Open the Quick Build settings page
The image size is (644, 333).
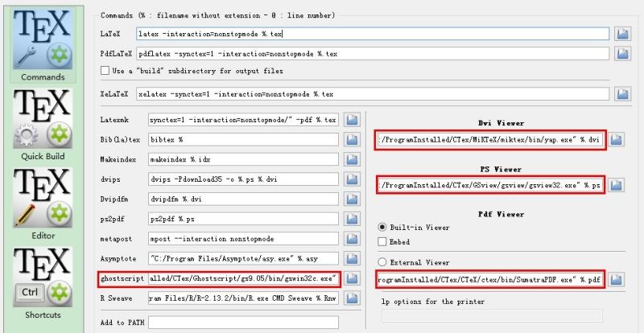pyautogui.click(x=43, y=125)
